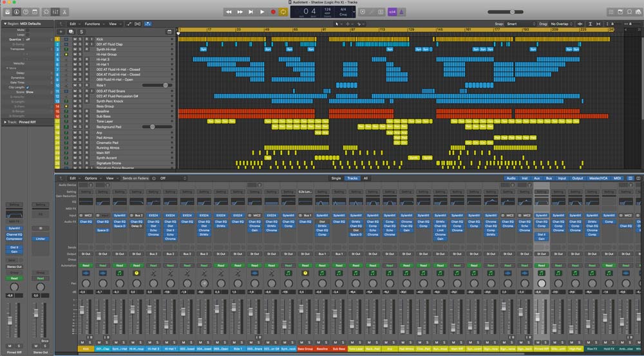Open the Functions menu in tracks area
Screen dimensions: 644x356
93,24
